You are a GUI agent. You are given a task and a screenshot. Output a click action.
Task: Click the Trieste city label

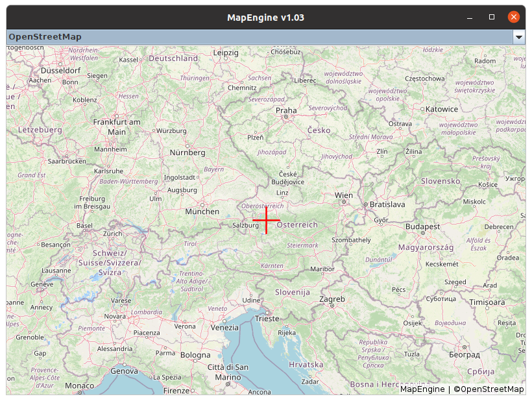pos(267,319)
